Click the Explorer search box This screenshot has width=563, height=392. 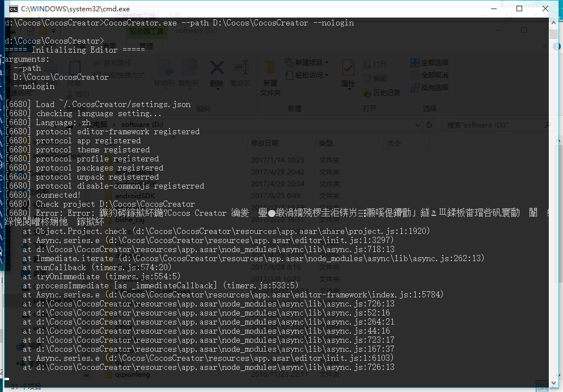497,125
